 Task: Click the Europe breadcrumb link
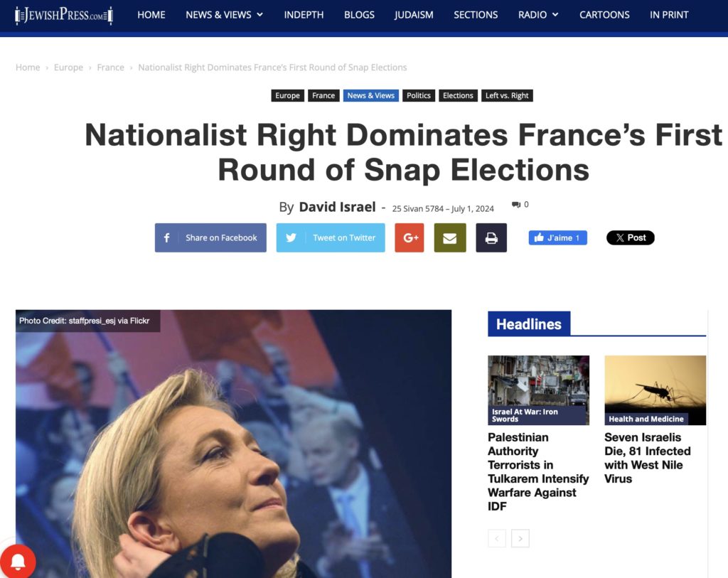pyautogui.click(x=68, y=68)
